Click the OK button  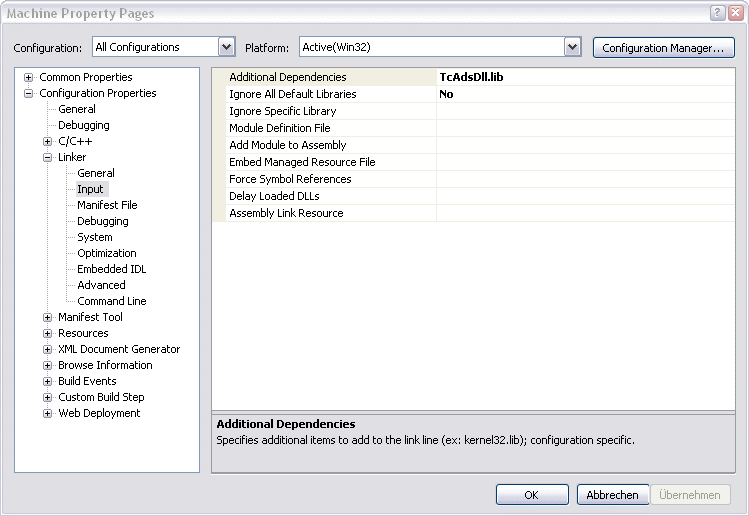coord(532,494)
